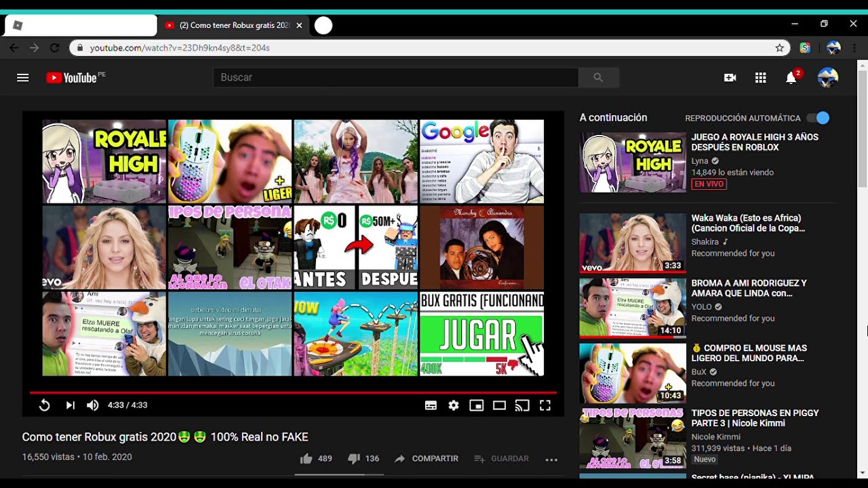Image resolution: width=868 pixels, height=488 pixels.
Task: Open Compro el mouse mas ligero title
Action: click(749, 353)
